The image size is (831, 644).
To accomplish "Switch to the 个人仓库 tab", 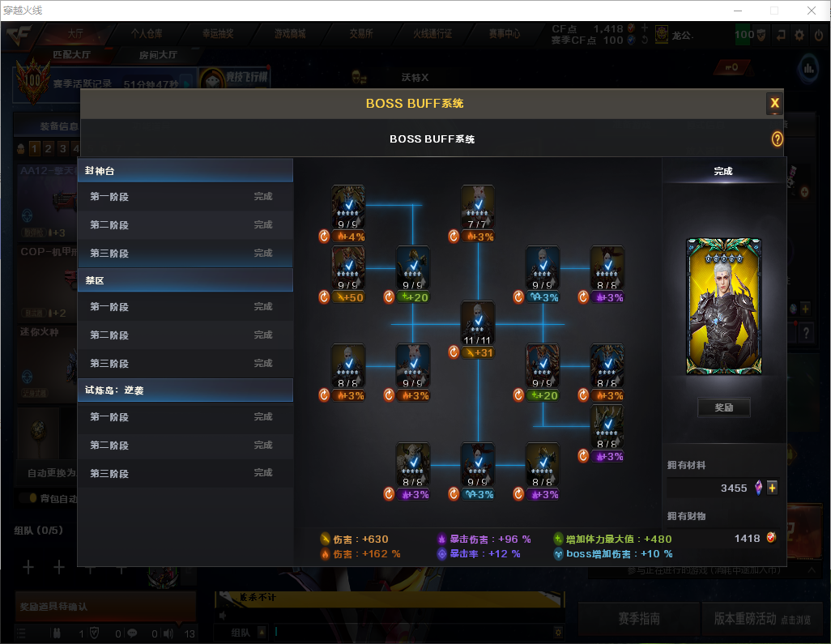I will coord(147,34).
